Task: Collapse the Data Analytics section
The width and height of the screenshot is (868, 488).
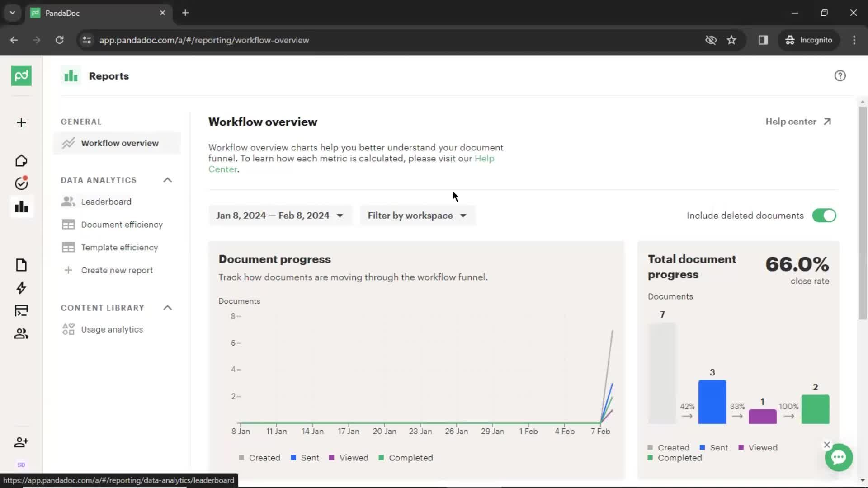Action: 168,179
